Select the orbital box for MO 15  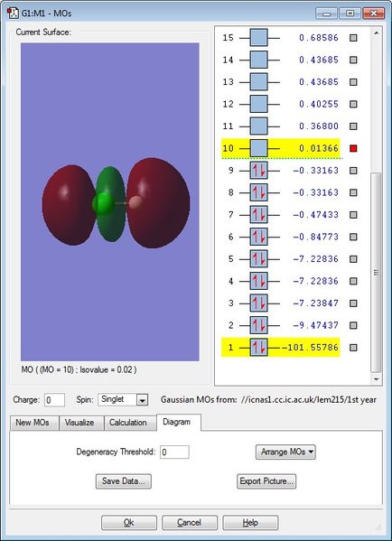pyautogui.click(x=259, y=38)
